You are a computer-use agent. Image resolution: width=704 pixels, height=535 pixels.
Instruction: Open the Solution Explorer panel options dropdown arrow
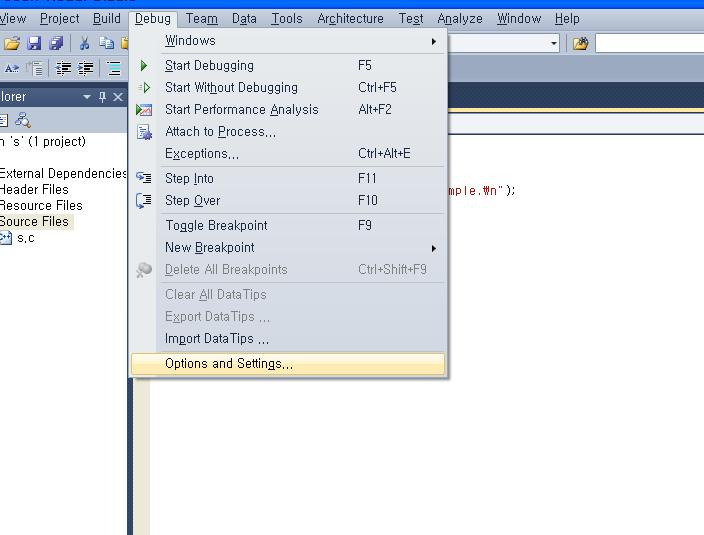[87, 97]
